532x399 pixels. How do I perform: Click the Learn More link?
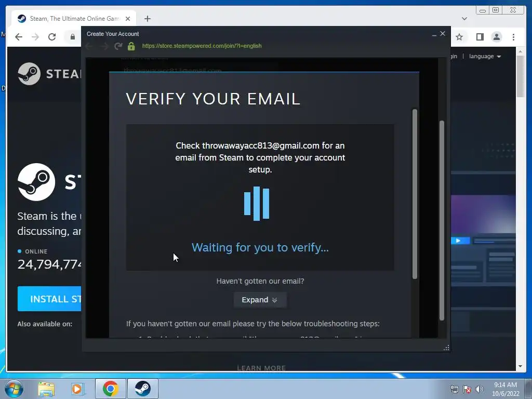point(261,368)
